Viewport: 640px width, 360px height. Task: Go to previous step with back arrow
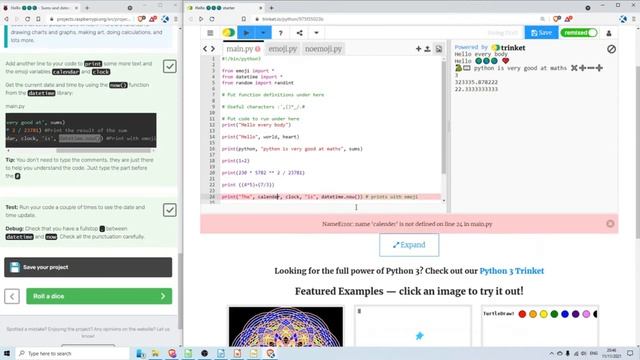pos(12,296)
